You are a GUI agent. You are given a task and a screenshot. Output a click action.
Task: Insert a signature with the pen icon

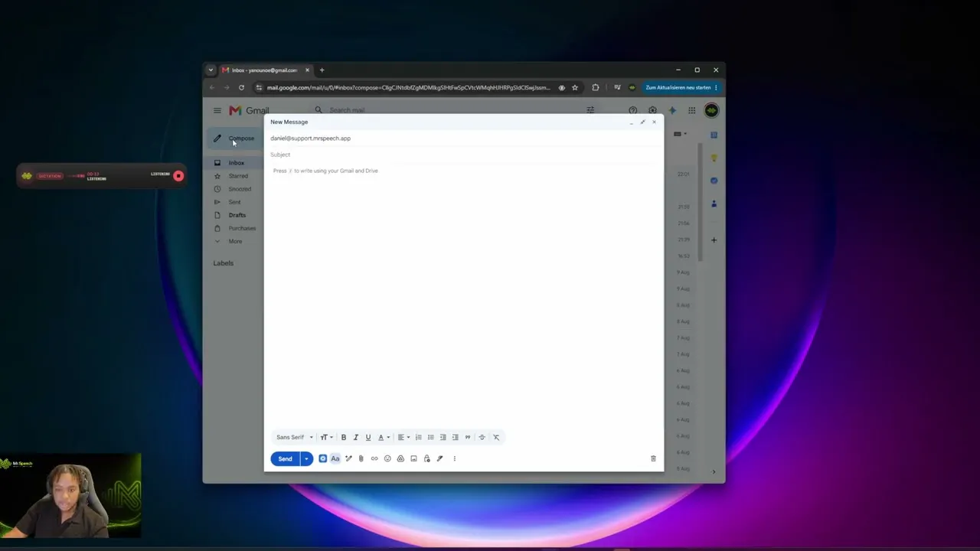[x=439, y=458]
